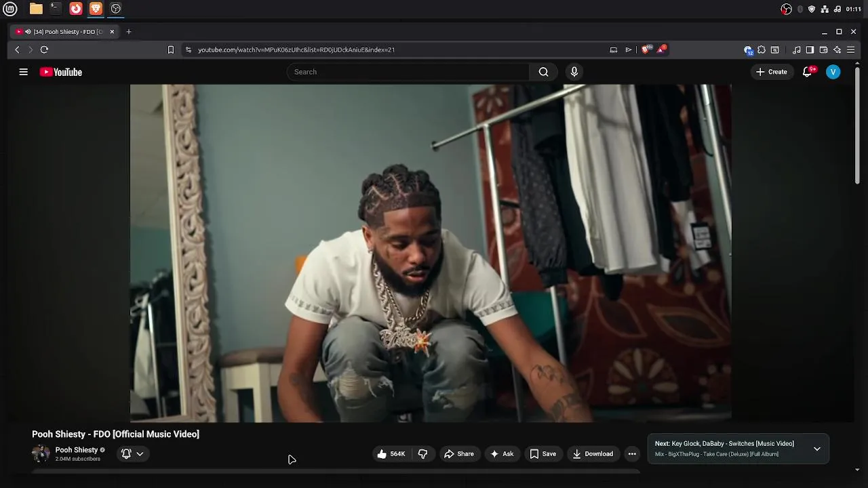Select the Pooh Shiesty - FDO browser tab
The height and width of the screenshot is (488, 868).
click(64, 32)
